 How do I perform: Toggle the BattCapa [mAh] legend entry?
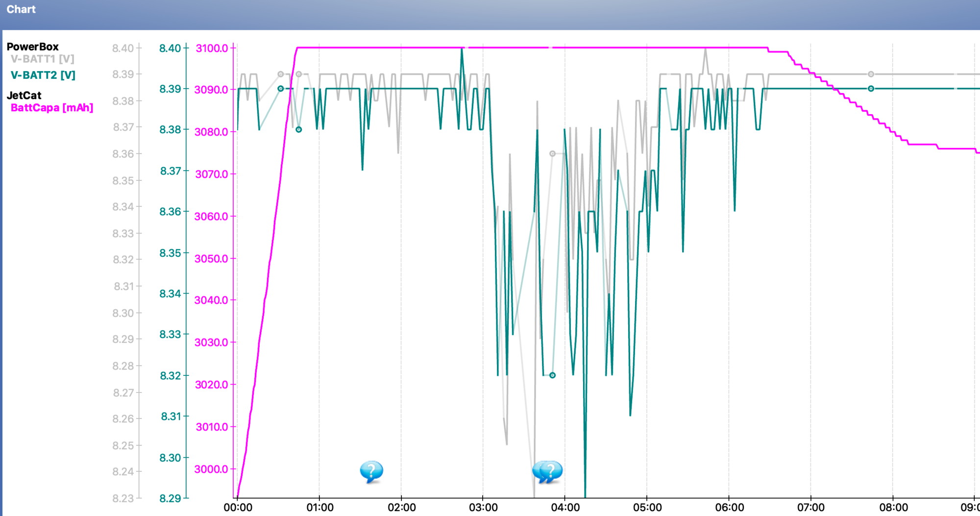tap(52, 108)
